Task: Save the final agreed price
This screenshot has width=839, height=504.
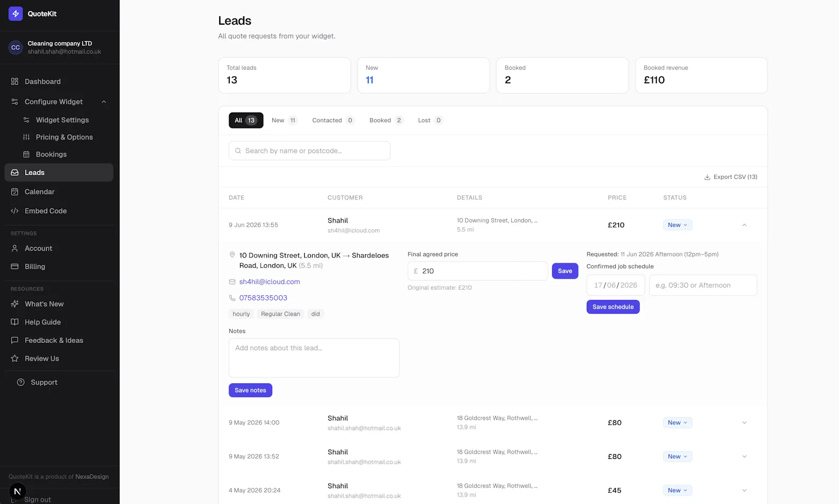Action: 565,271
